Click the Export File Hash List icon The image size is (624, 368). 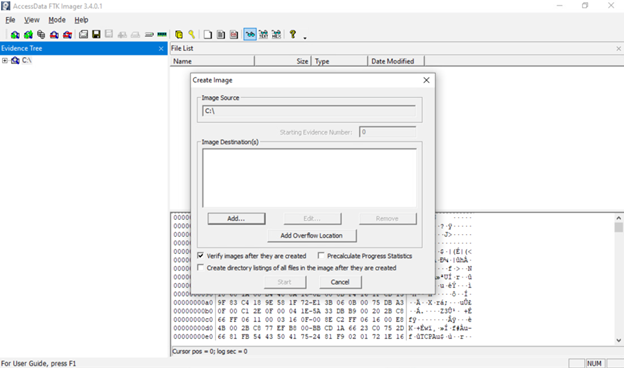pyautogui.click(x=221, y=35)
